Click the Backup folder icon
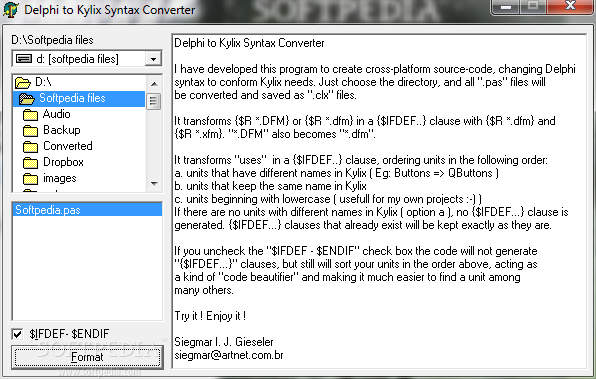Image resolution: width=596 pixels, height=379 pixels. click(30, 131)
